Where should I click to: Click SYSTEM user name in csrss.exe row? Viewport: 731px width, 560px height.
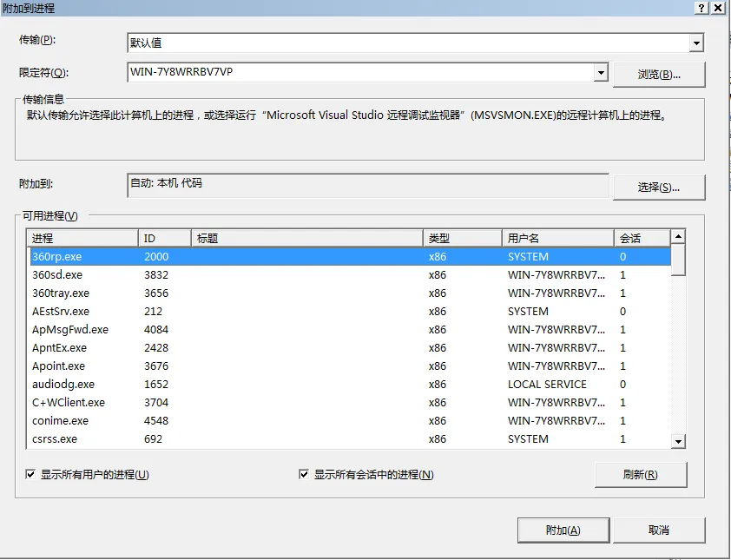528,438
